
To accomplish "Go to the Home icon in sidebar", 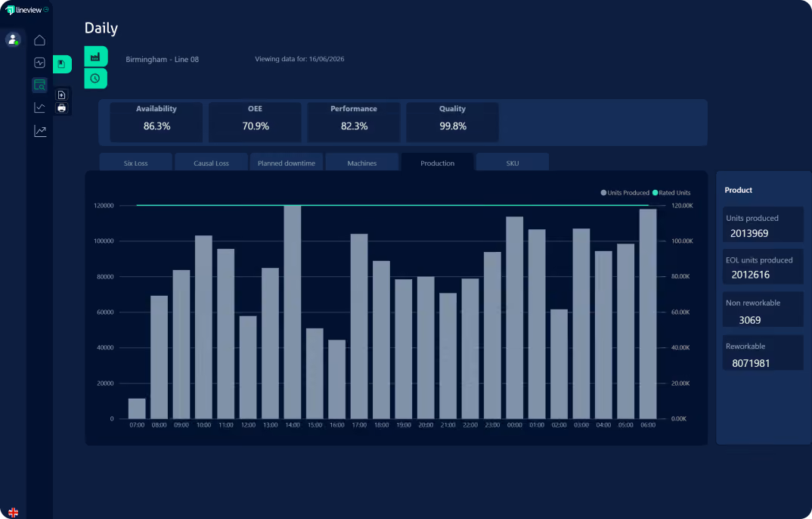I will (39, 40).
